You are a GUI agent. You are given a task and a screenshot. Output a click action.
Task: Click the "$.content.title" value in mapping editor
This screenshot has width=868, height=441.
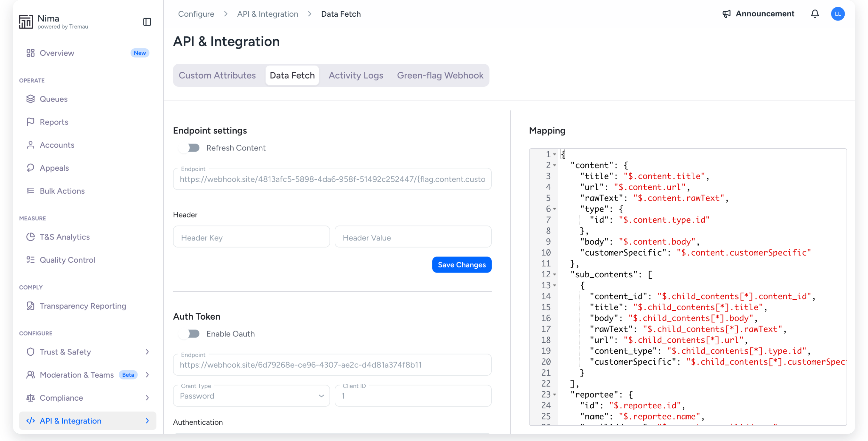tap(664, 176)
